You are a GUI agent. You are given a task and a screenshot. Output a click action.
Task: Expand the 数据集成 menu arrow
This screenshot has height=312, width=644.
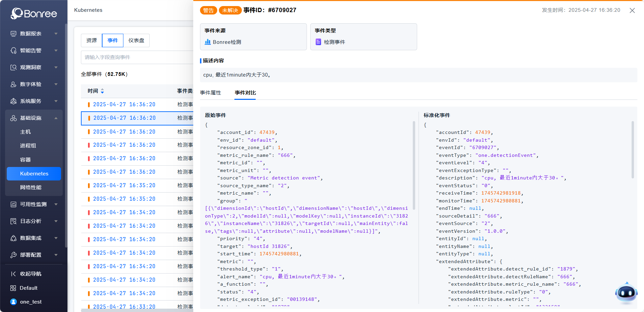[x=56, y=238]
